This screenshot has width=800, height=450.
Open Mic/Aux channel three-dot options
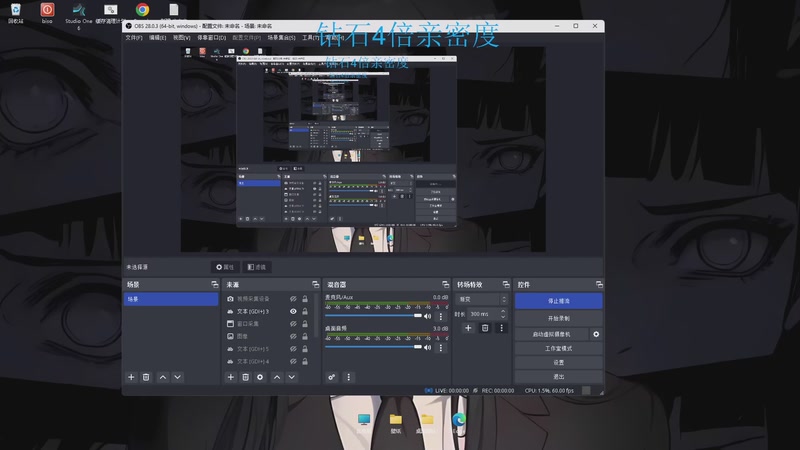[441, 316]
